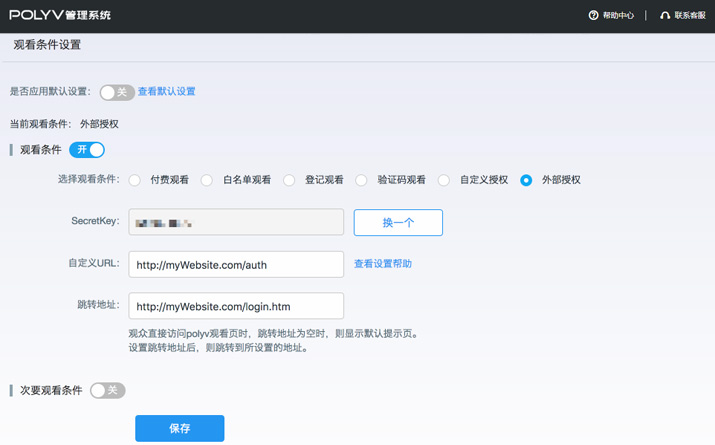Open the 查看设置帮助 link
This screenshot has width=715, height=445.
[383, 264]
